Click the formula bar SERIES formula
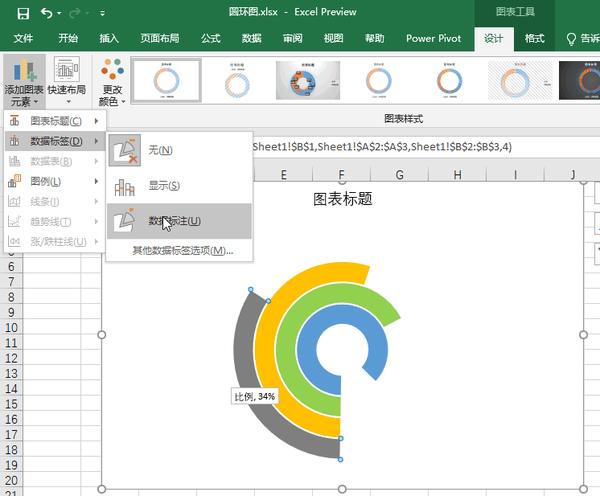The height and width of the screenshot is (496, 600). click(x=382, y=147)
